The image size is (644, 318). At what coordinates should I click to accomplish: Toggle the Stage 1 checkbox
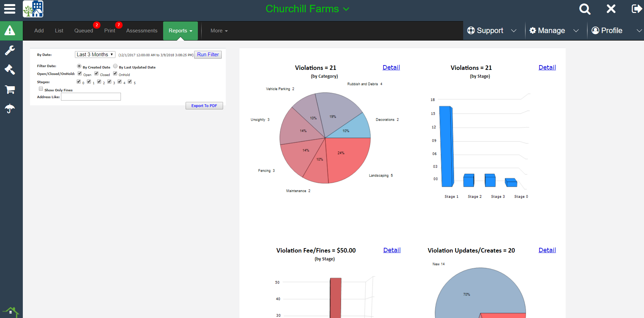[x=89, y=82]
